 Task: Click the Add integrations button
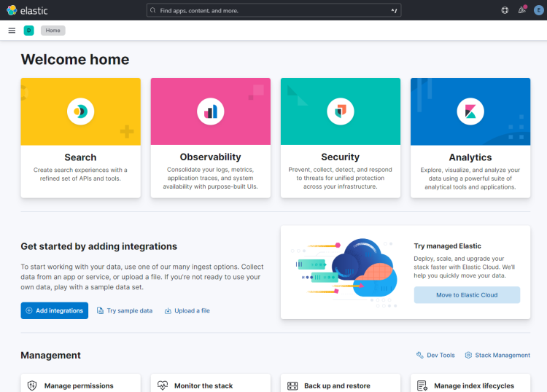click(x=55, y=310)
